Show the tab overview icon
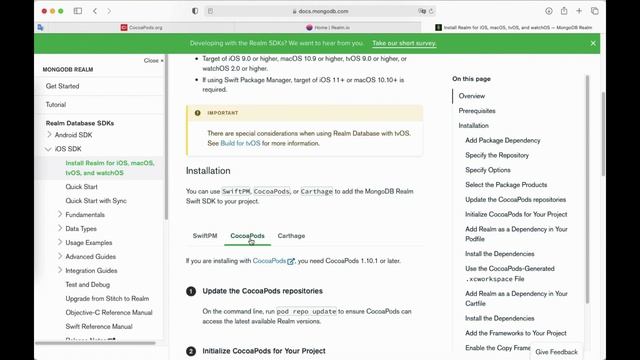The image size is (640, 360). pos(595,11)
